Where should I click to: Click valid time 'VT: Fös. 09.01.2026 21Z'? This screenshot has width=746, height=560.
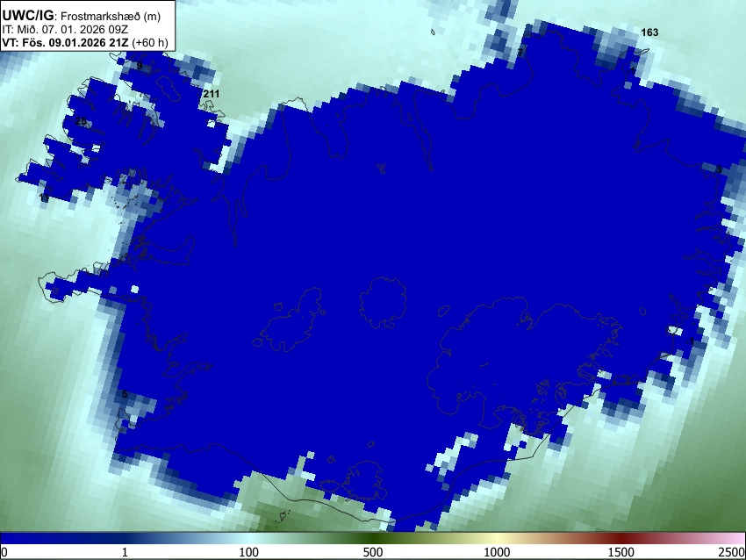(65, 42)
